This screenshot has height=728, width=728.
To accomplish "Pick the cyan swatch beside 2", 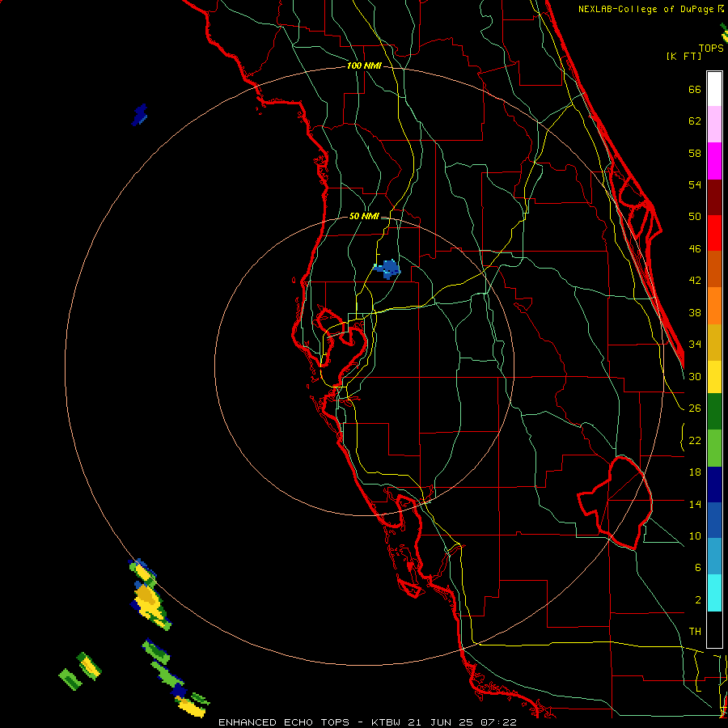I will tap(714, 593).
